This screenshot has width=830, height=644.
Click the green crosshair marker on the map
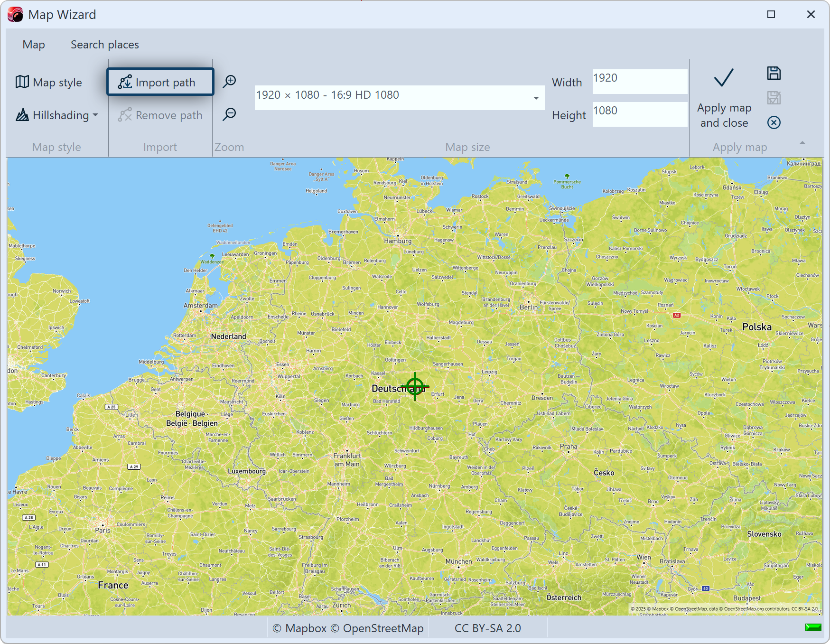click(415, 386)
